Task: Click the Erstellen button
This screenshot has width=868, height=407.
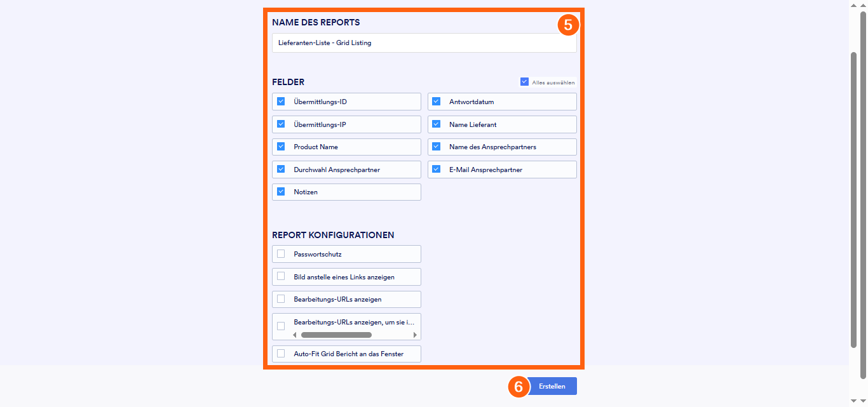Action: click(x=552, y=386)
